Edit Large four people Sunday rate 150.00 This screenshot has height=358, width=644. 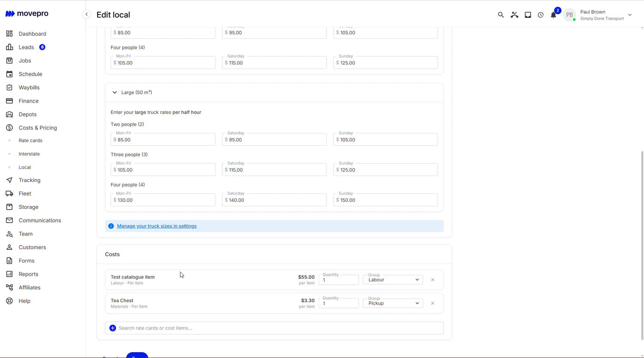tap(386, 200)
